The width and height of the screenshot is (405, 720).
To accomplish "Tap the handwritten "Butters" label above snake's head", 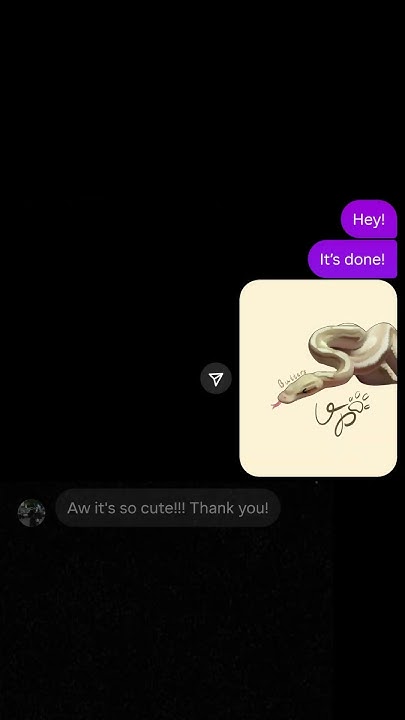I will tap(292, 378).
